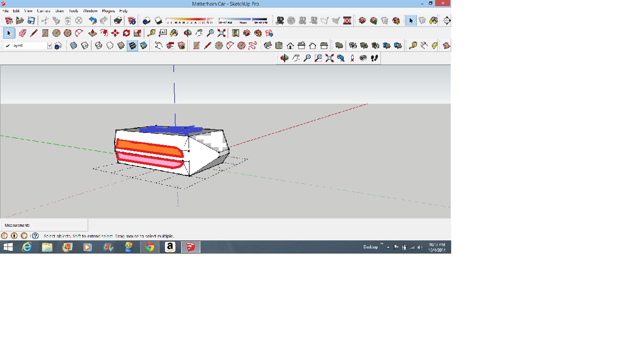644x362 pixels.
Task: Expand the Desktop toolbar chevron in taskbar
Action: tap(382, 245)
